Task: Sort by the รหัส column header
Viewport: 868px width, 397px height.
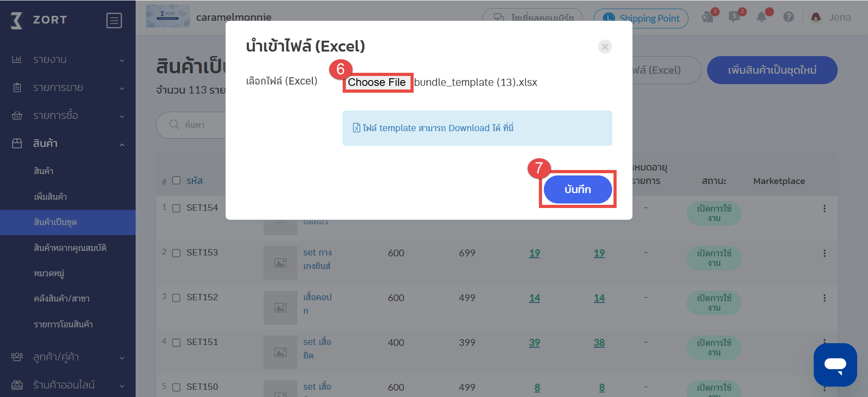Action: click(x=194, y=181)
